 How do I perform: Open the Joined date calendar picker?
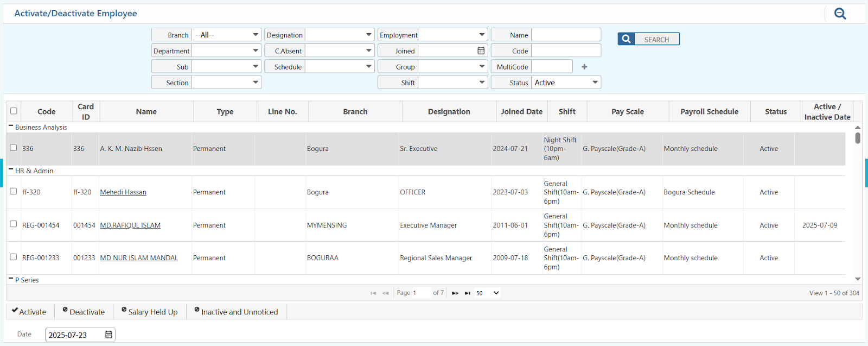[x=481, y=51]
